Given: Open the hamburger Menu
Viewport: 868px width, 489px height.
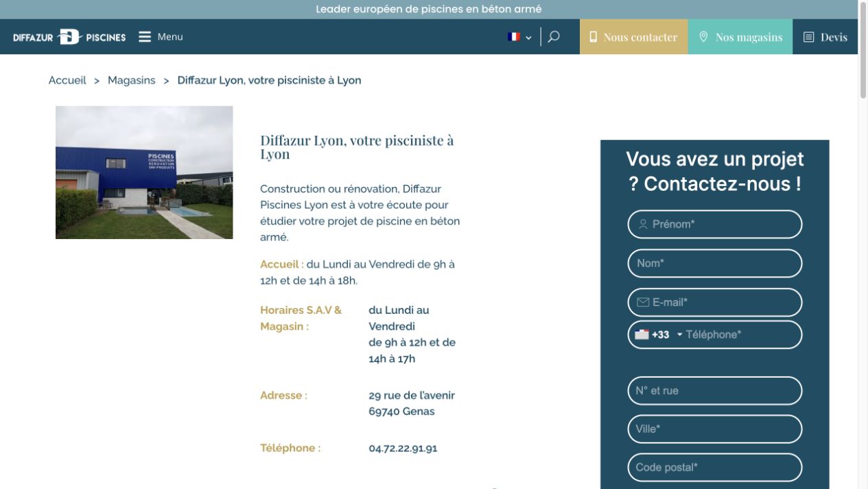Looking at the screenshot, I should click(161, 36).
